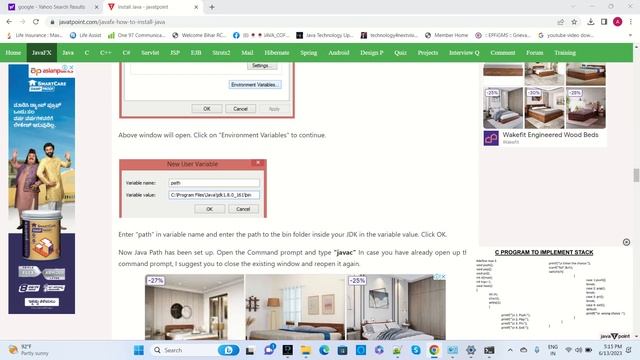
Task: Open terminal icon on taskbar
Action: (489, 350)
